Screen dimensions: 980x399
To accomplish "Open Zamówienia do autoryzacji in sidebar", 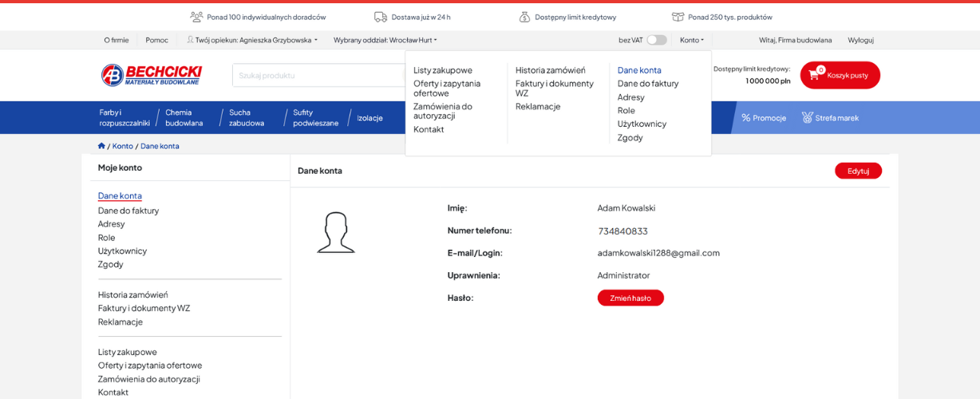I will point(149,379).
